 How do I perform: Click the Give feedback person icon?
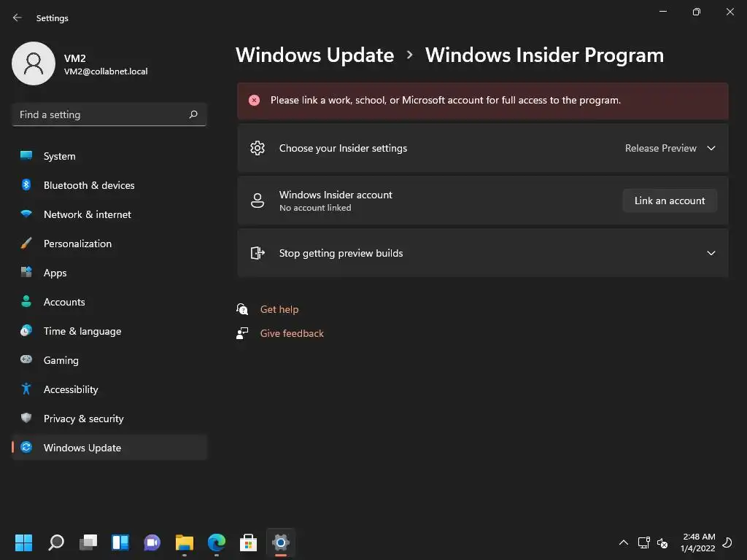pos(242,333)
